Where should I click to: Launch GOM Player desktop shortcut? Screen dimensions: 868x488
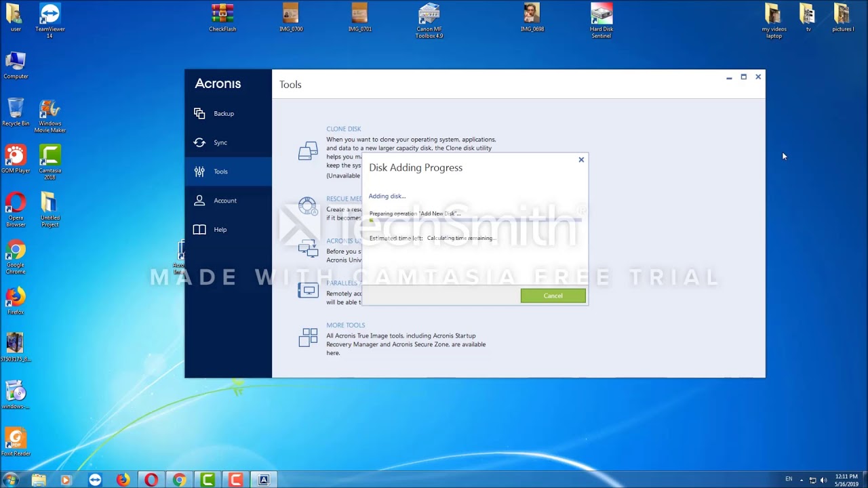point(15,159)
